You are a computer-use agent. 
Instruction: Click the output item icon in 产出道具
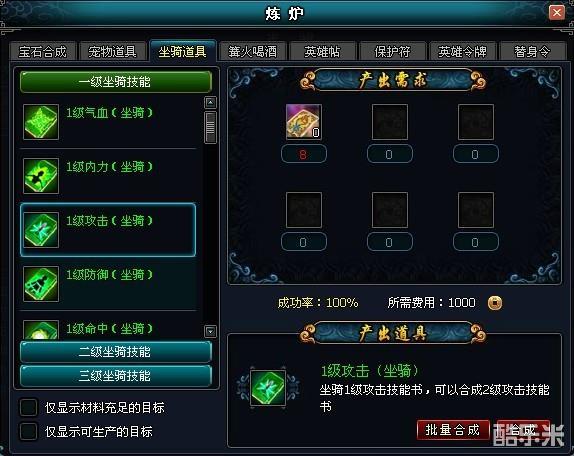pos(268,388)
